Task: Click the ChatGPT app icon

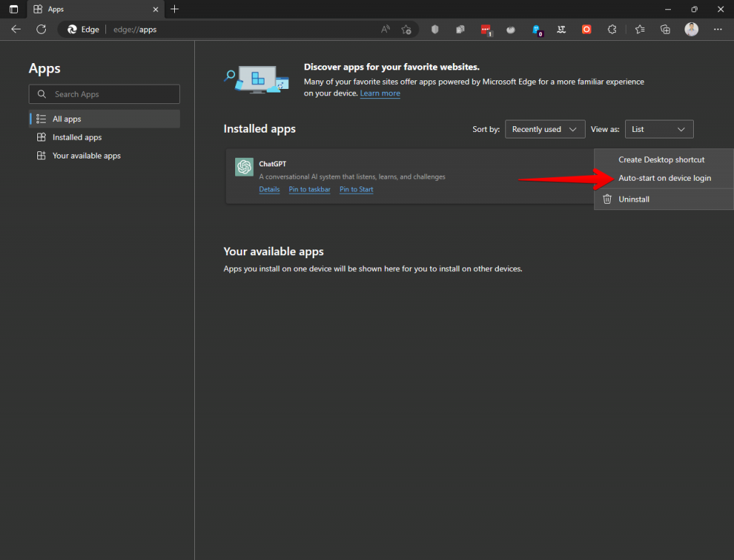Action: (x=244, y=166)
